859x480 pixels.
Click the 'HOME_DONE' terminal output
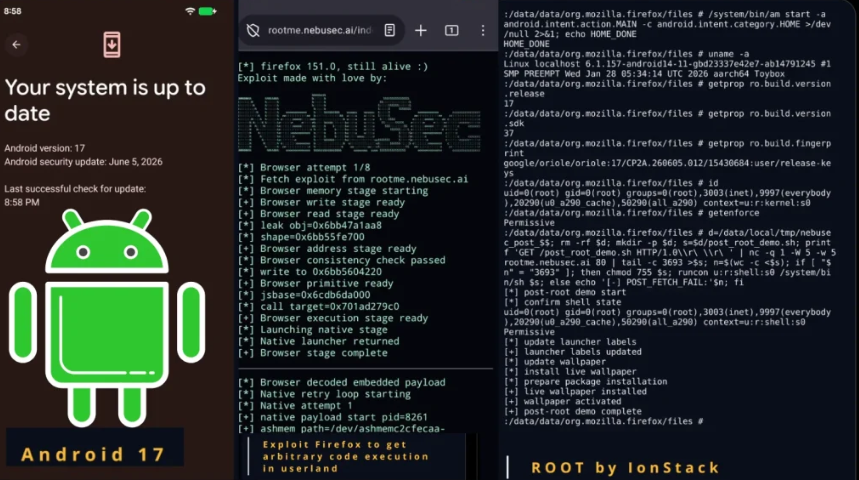pos(526,44)
